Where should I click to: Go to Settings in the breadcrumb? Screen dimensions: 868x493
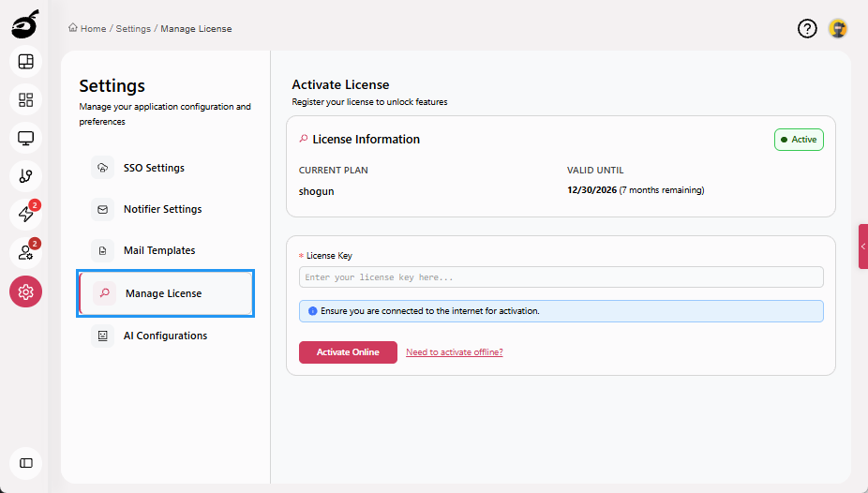coord(133,29)
